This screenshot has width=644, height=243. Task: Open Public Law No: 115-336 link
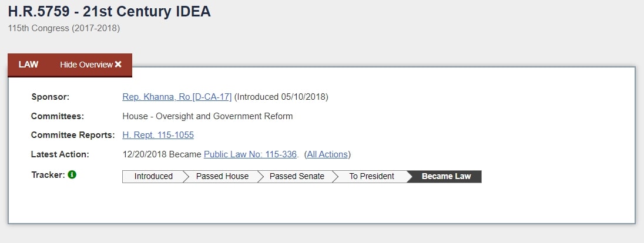(250, 154)
